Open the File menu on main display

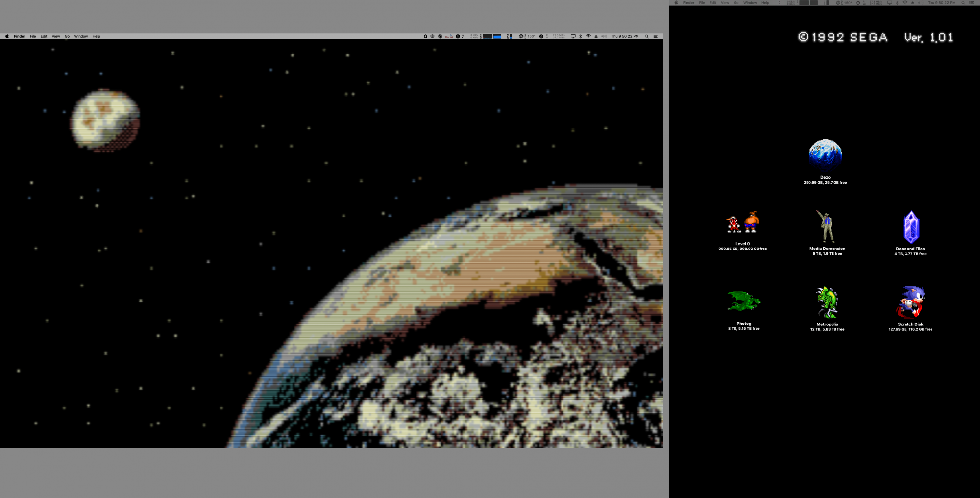pyautogui.click(x=33, y=36)
